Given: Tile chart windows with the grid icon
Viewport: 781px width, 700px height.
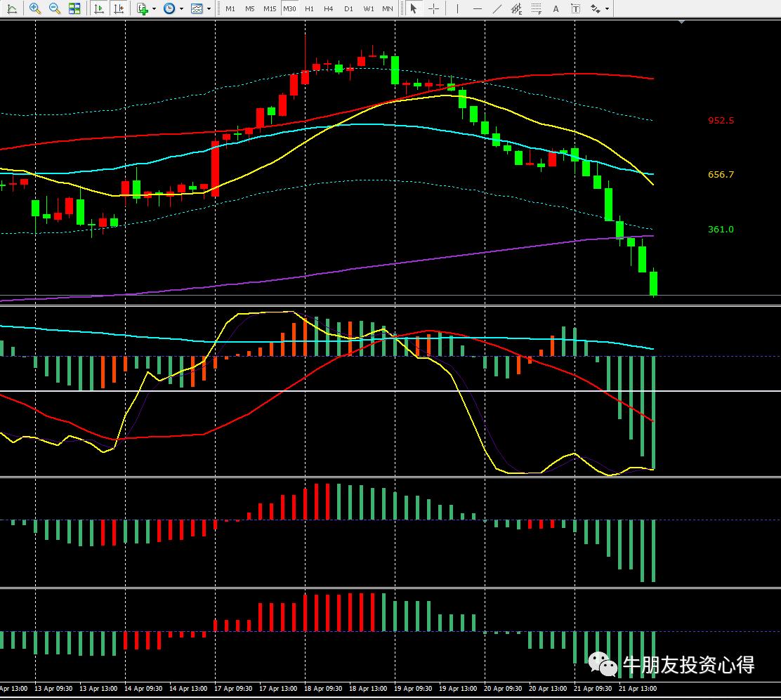Looking at the screenshot, I should point(74,8).
